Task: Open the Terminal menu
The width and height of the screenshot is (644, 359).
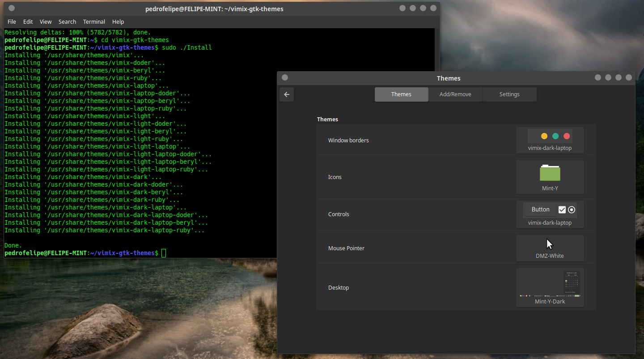Action: pos(94,21)
